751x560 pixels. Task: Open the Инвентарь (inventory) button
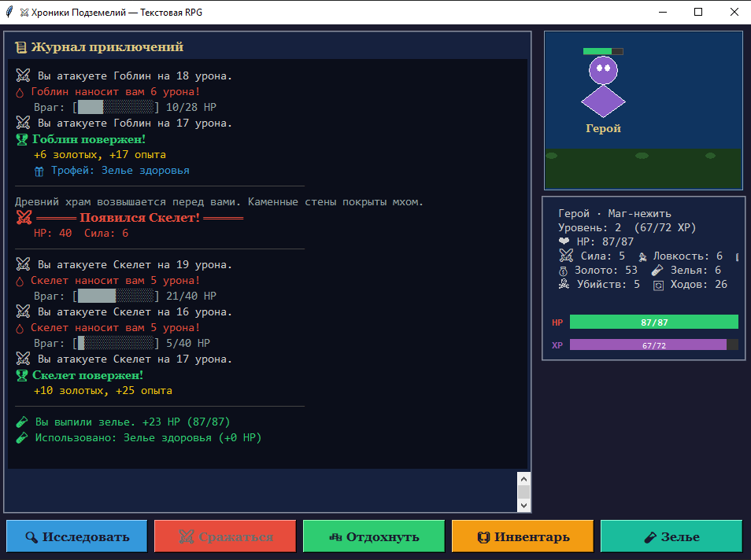[523, 537]
